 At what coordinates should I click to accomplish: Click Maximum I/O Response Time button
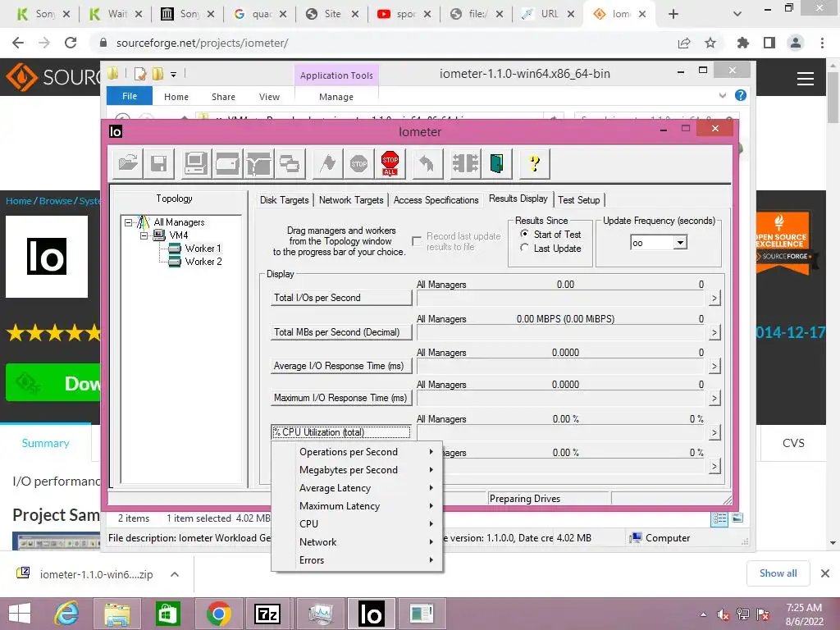(x=340, y=398)
